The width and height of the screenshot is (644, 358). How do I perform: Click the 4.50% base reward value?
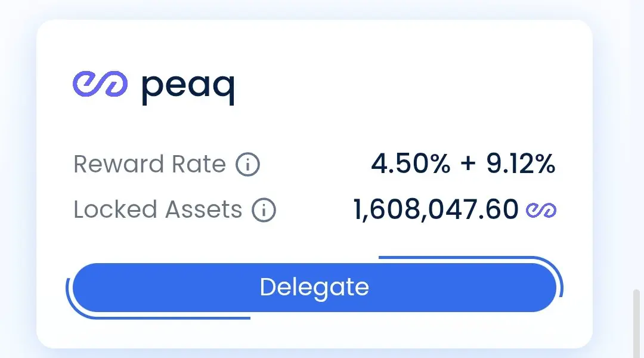411,163
